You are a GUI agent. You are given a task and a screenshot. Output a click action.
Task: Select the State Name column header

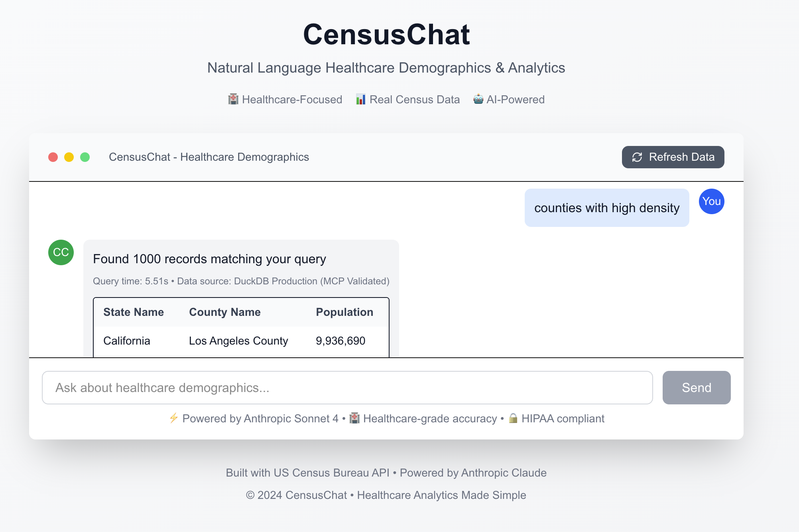(x=134, y=312)
